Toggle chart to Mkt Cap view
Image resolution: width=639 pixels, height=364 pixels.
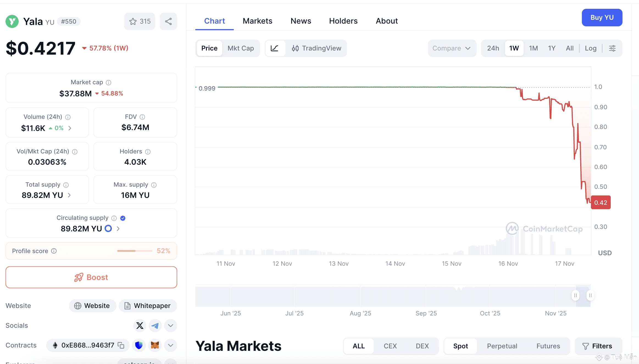click(241, 48)
